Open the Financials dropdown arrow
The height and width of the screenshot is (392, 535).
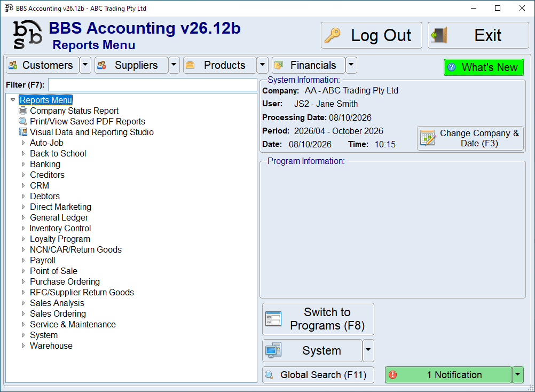click(x=351, y=65)
